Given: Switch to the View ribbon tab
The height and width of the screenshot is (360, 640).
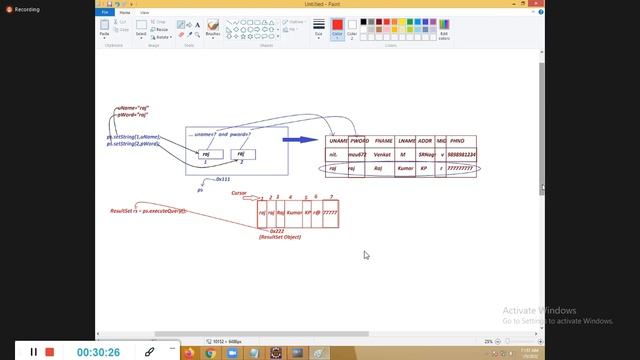Looking at the screenshot, I should [144, 13].
